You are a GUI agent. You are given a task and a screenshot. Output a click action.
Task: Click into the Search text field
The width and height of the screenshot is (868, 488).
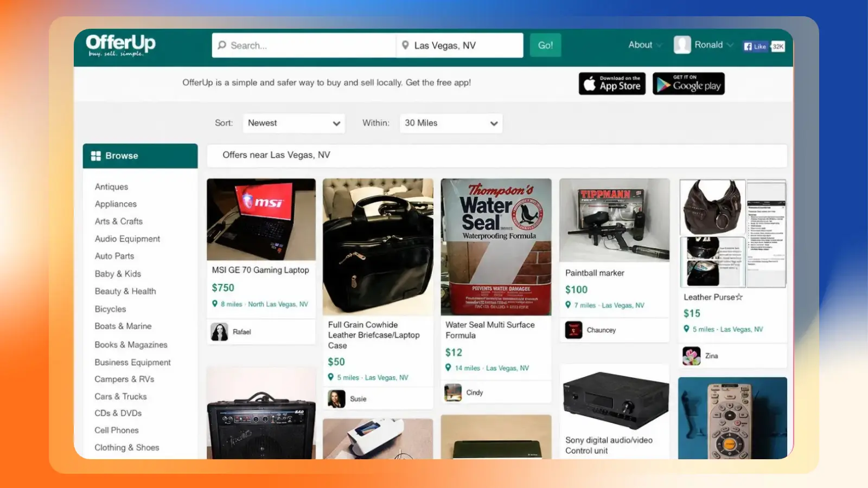pos(304,45)
